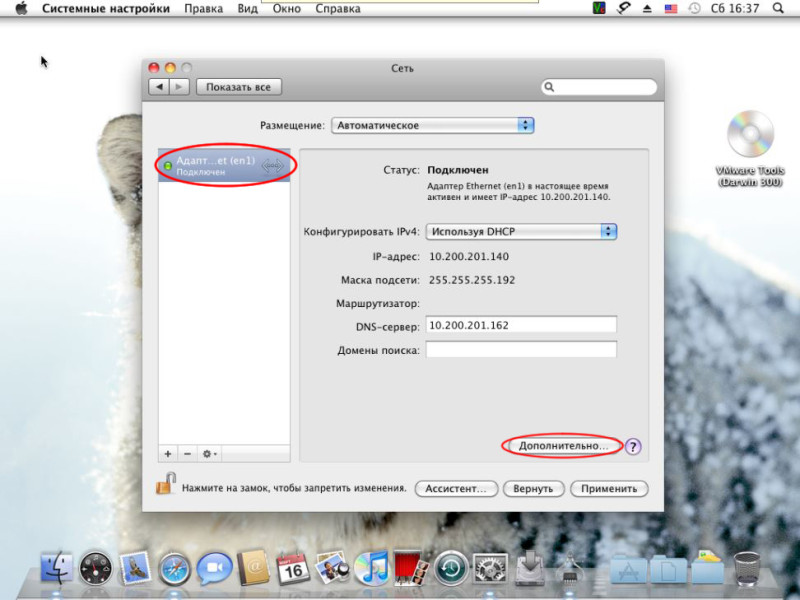Click the search field in the toolbar

point(598,88)
